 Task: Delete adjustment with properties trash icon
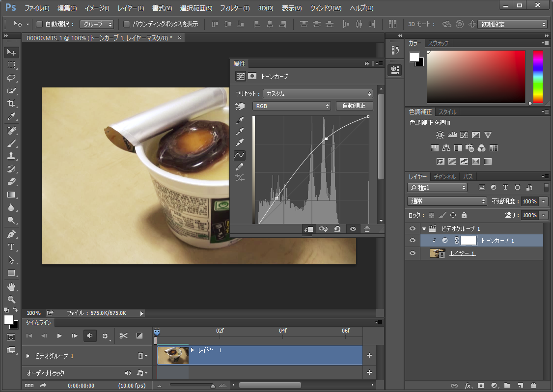pos(367,229)
